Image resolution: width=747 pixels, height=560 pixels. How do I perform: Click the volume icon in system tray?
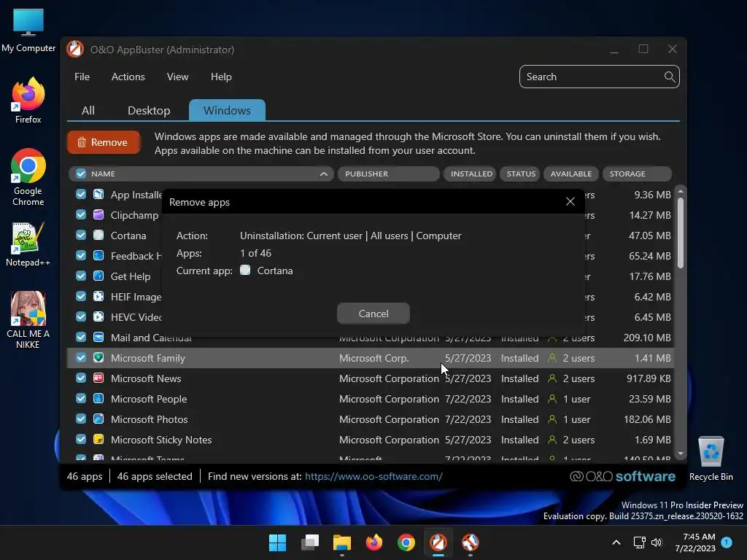pyautogui.click(x=657, y=542)
